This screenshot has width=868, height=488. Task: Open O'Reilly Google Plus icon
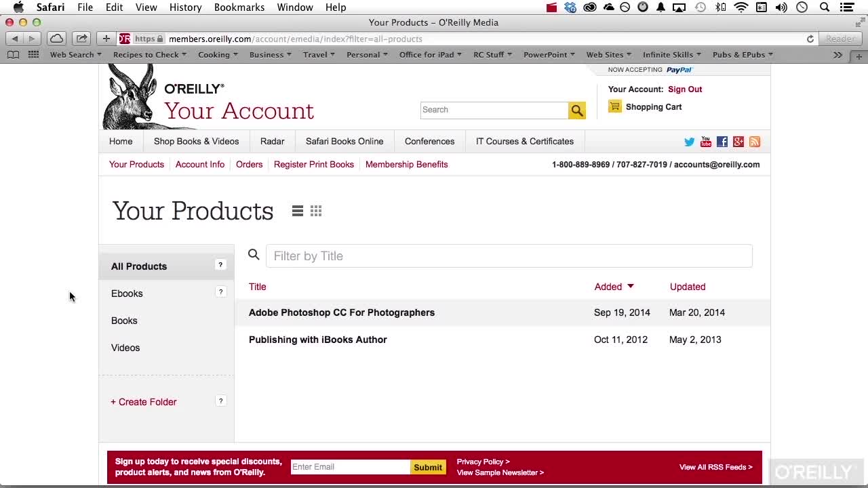(x=738, y=142)
